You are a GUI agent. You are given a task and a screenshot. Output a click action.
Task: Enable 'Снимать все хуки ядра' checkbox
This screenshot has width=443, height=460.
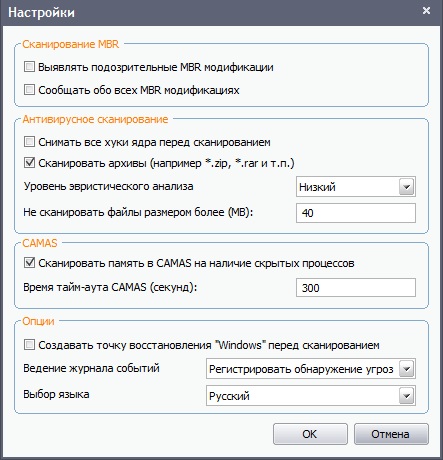[29, 142]
